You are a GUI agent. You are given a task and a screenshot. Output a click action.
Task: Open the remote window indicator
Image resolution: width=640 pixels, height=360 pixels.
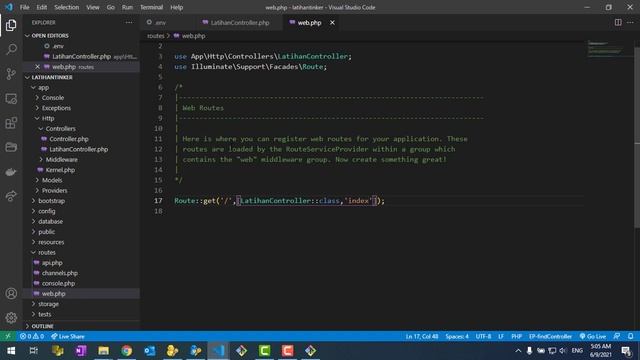[8, 336]
